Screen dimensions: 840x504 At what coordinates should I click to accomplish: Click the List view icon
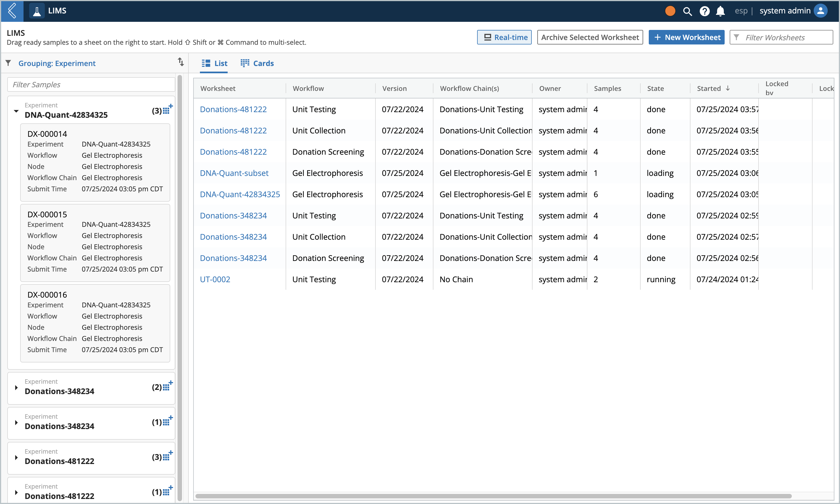(x=206, y=63)
